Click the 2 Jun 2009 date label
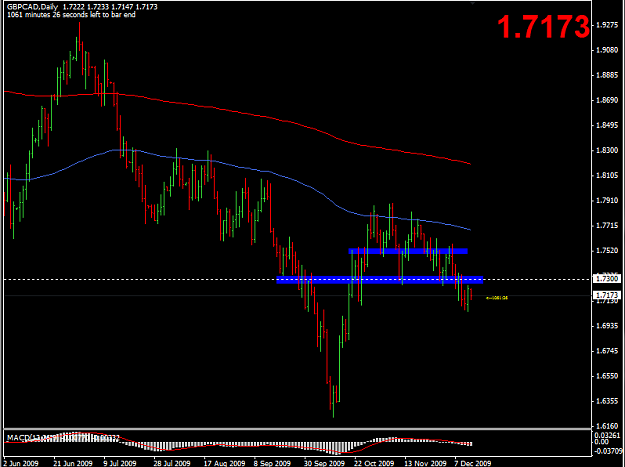The height and width of the screenshot is (467, 625). point(22,463)
